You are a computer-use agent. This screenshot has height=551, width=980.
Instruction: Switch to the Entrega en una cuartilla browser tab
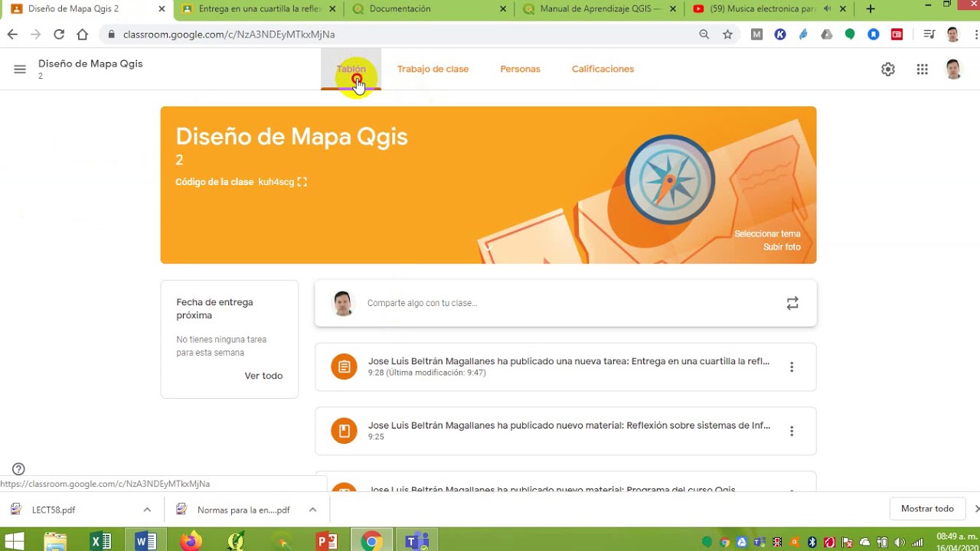259,9
